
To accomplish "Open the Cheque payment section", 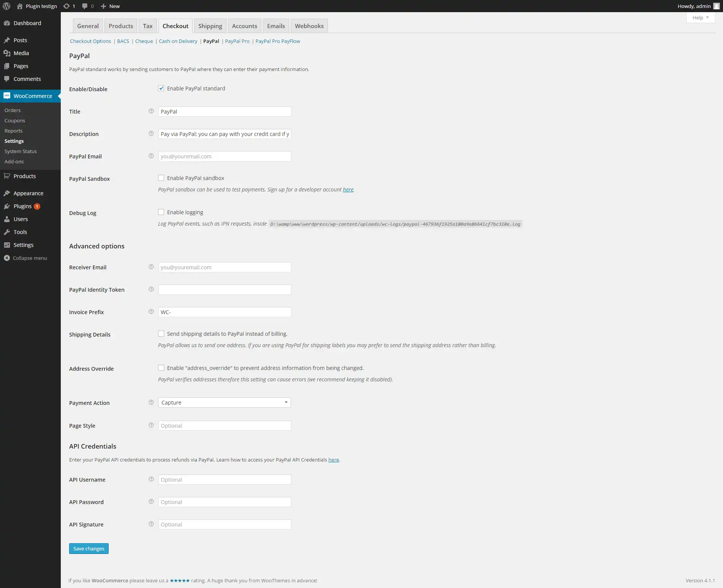I will pyautogui.click(x=144, y=41).
